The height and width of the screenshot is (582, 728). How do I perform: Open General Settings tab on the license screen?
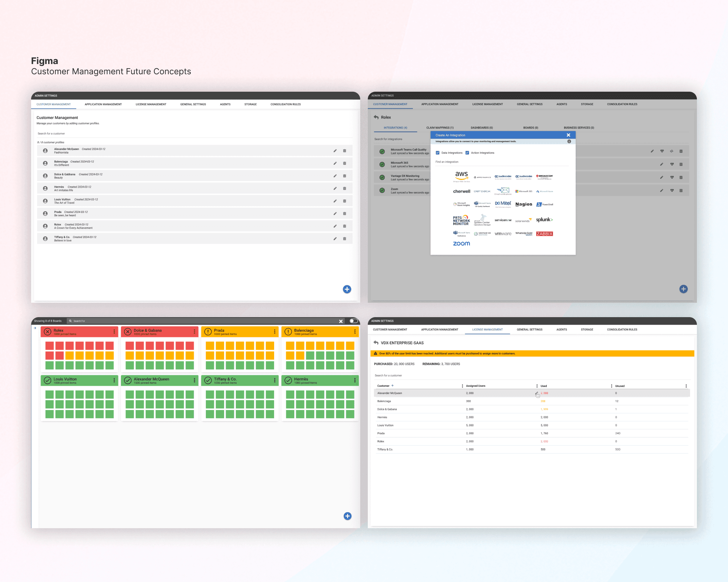(529, 330)
